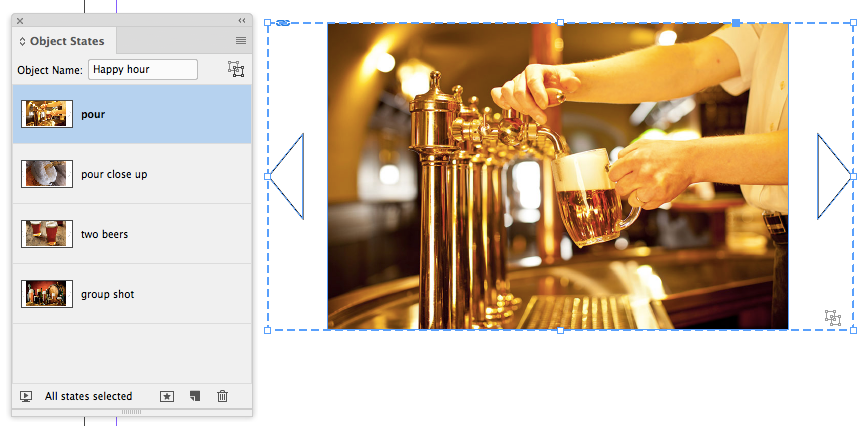Click the pour close up thumbnail

click(x=47, y=174)
